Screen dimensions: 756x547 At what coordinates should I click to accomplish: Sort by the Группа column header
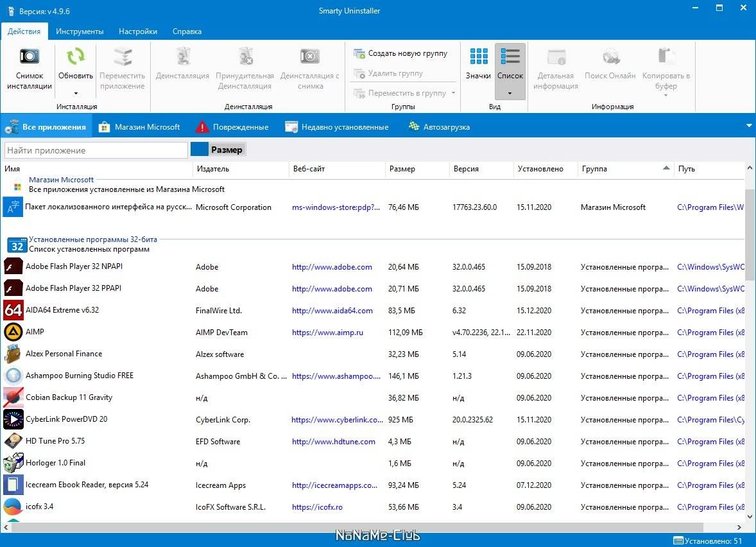tap(626, 169)
